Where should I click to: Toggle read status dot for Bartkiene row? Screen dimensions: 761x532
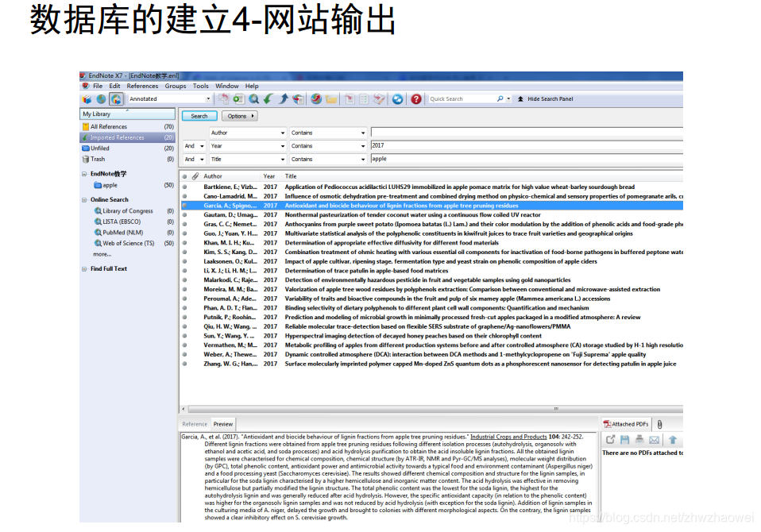[x=184, y=187]
